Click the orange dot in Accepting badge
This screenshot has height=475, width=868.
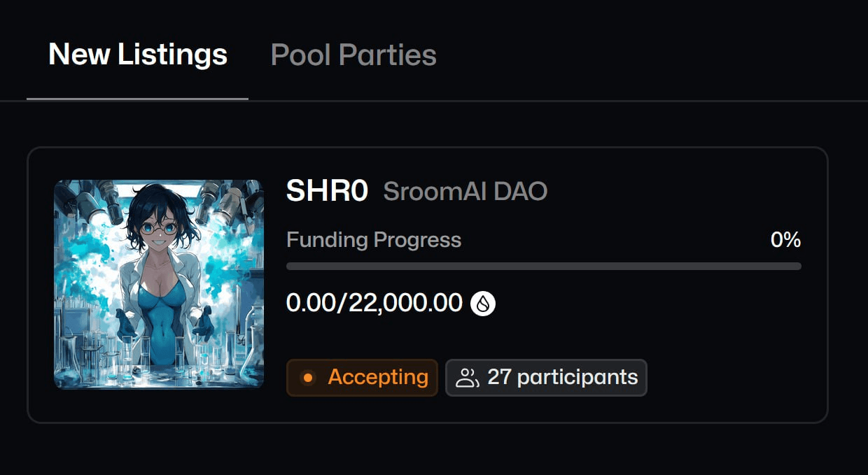point(307,378)
